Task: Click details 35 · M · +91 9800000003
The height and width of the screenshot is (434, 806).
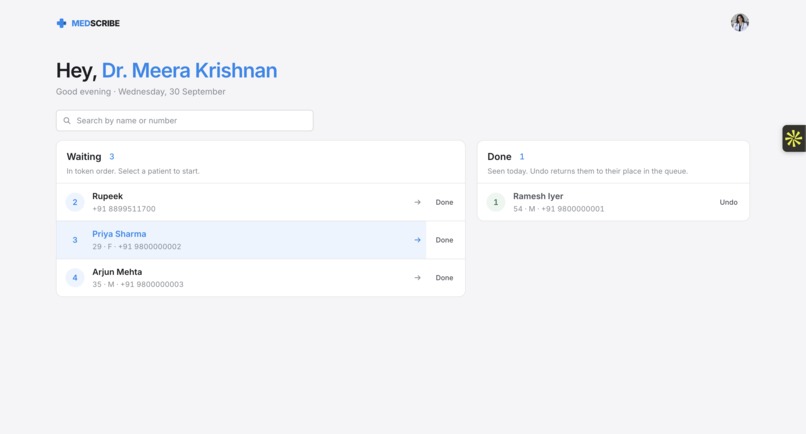Action: [x=138, y=284]
